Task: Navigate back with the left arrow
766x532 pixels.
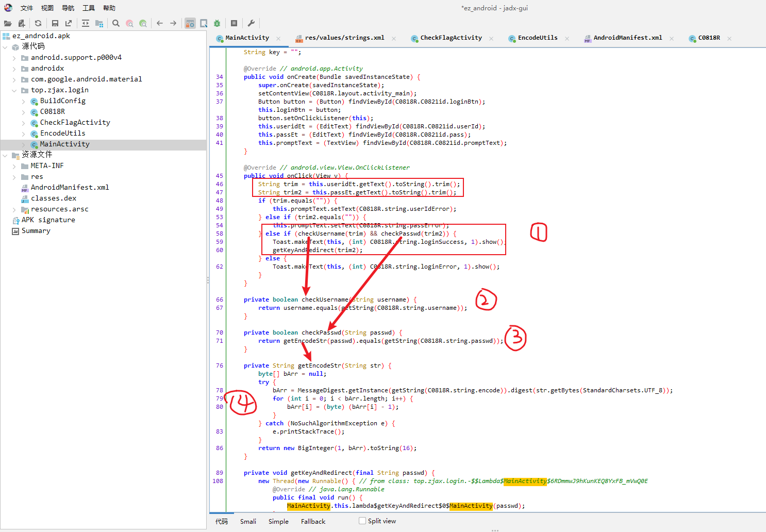Action: coord(160,23)
